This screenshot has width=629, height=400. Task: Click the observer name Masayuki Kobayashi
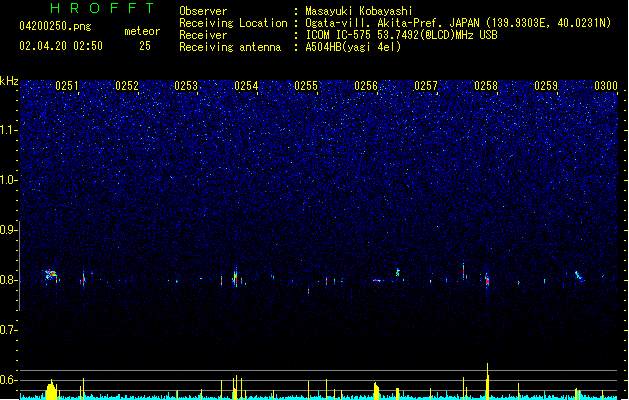pos(358,11)
